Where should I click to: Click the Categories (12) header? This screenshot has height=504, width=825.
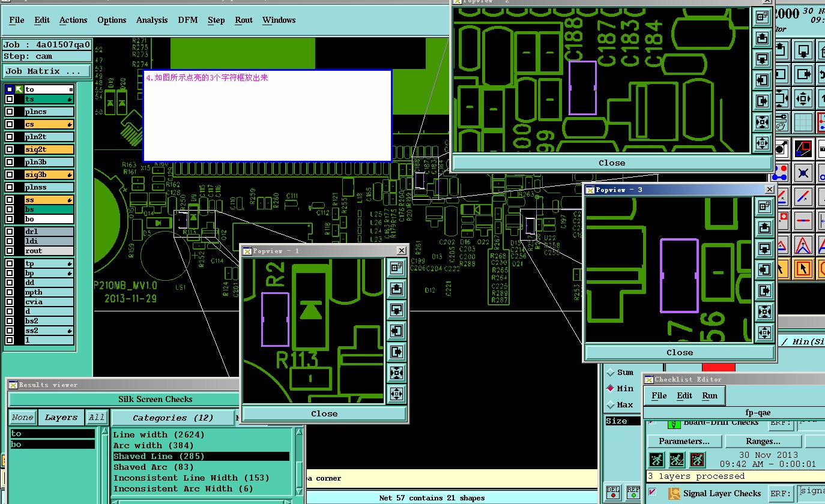[x=173, y=418]
